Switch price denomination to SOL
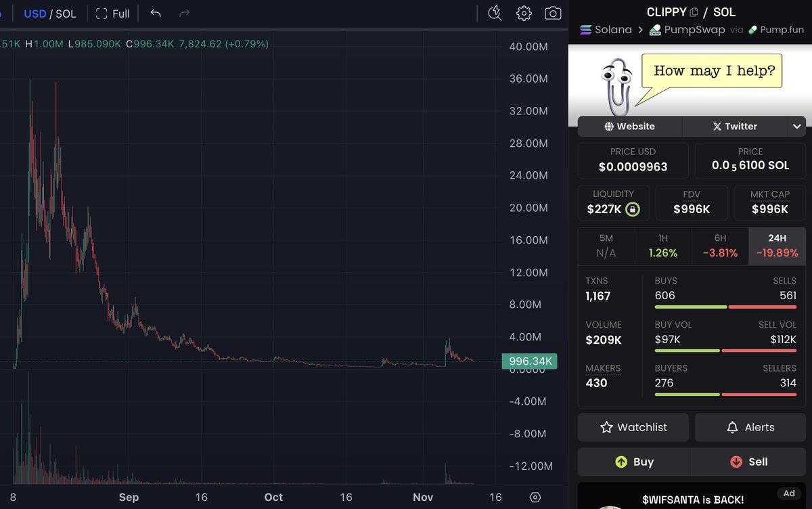 tap(66, 14)
